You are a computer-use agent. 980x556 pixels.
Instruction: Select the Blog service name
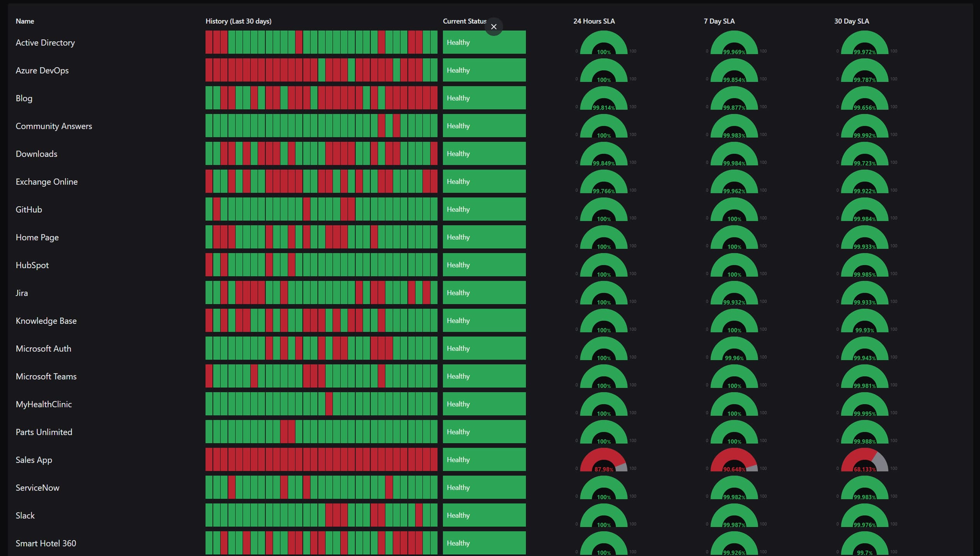(x=24, y=98)
